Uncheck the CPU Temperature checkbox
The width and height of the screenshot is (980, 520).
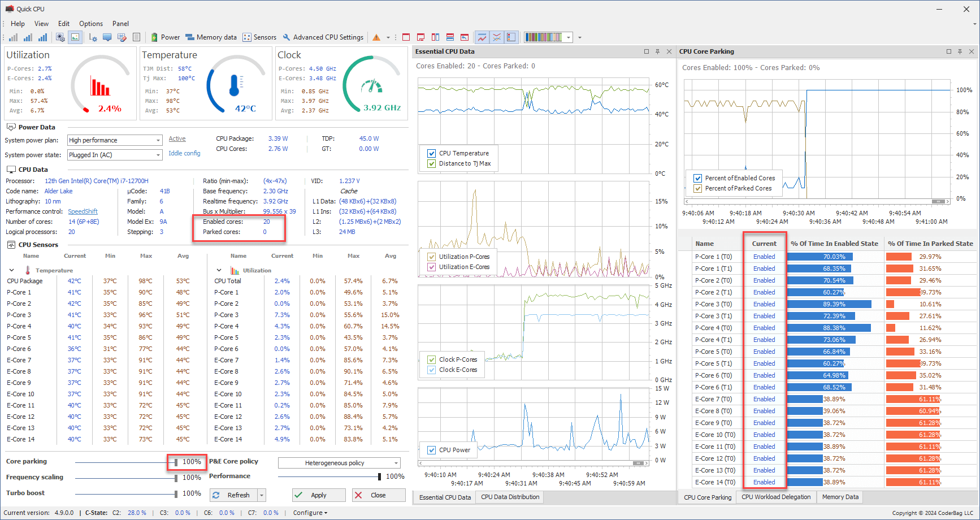(432, 153)
